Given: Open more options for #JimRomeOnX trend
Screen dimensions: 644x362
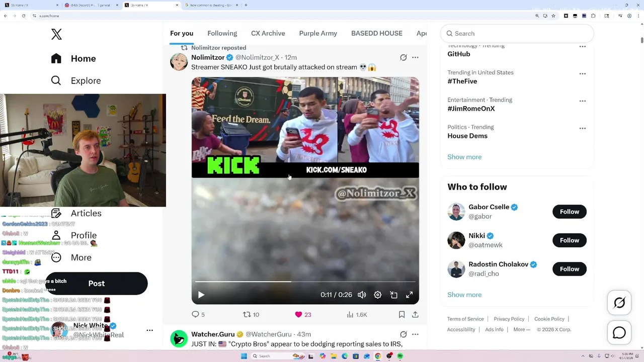Looking at the screenshot, I should [582, 101].
